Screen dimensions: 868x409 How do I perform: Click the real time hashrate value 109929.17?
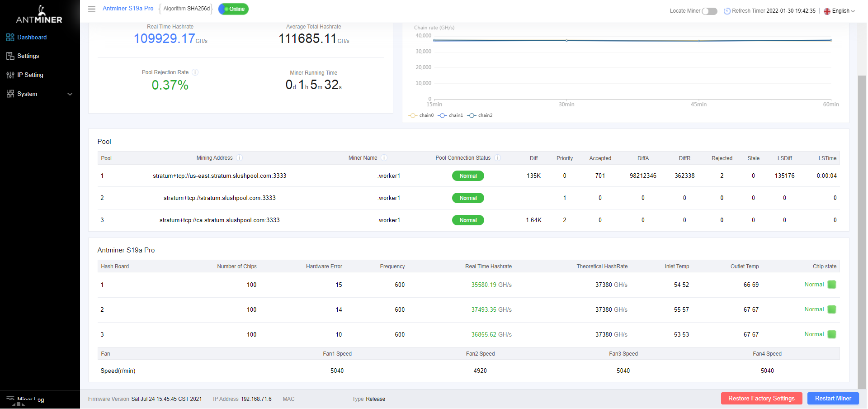click(165, 38)
